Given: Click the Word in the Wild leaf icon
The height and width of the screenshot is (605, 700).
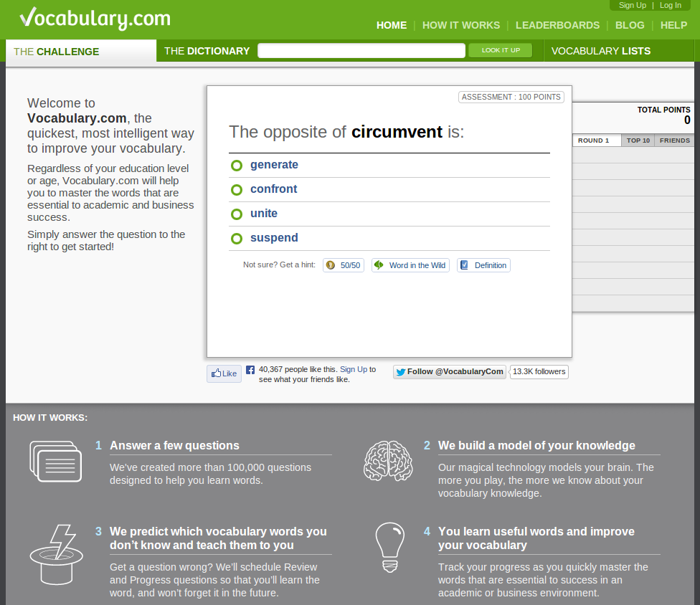Looking at the screenshot, I should click(379, 265).
